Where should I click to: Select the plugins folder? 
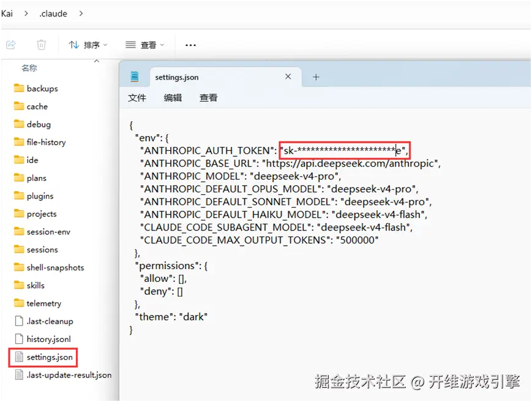coord(34,196)
